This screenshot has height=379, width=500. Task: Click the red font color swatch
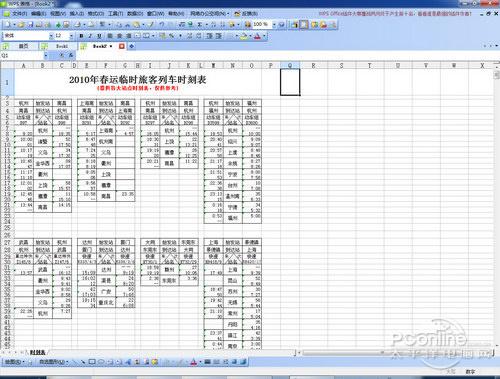click(x=257, y=36)
